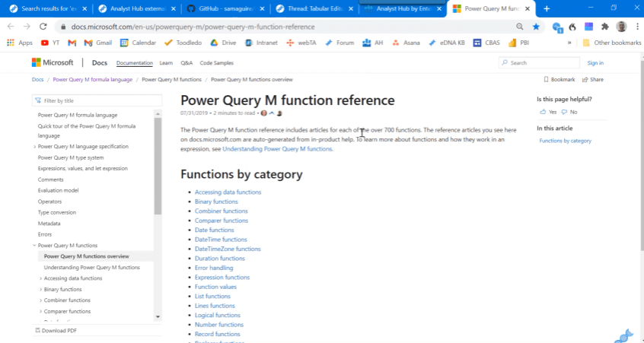Image resolution: width=644 pixels, height=343 pixels.
Task: Open the Extensions puzzle piece icon
Action: [x=604, y=27]
